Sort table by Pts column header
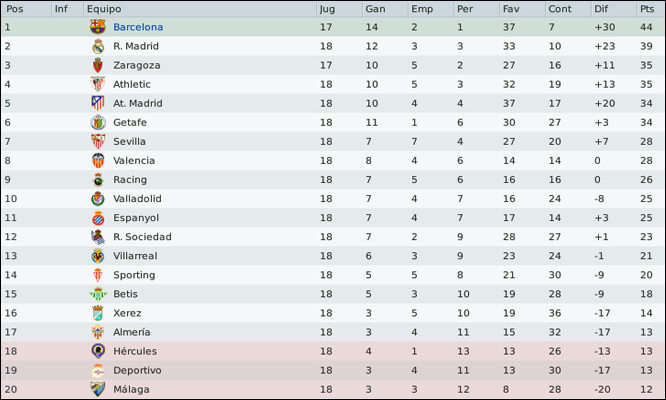Screen dimensions: 666x400 coord(649,9)
